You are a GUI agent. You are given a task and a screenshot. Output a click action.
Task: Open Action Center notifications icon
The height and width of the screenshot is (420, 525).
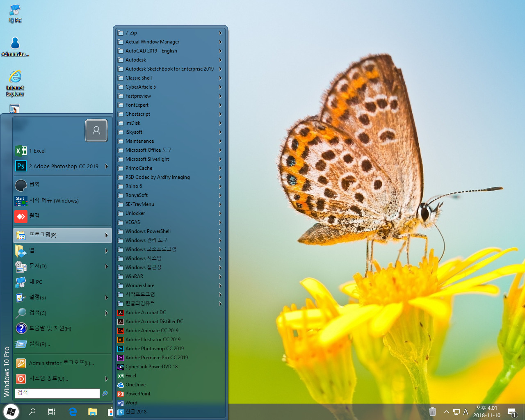coord(512,412)
